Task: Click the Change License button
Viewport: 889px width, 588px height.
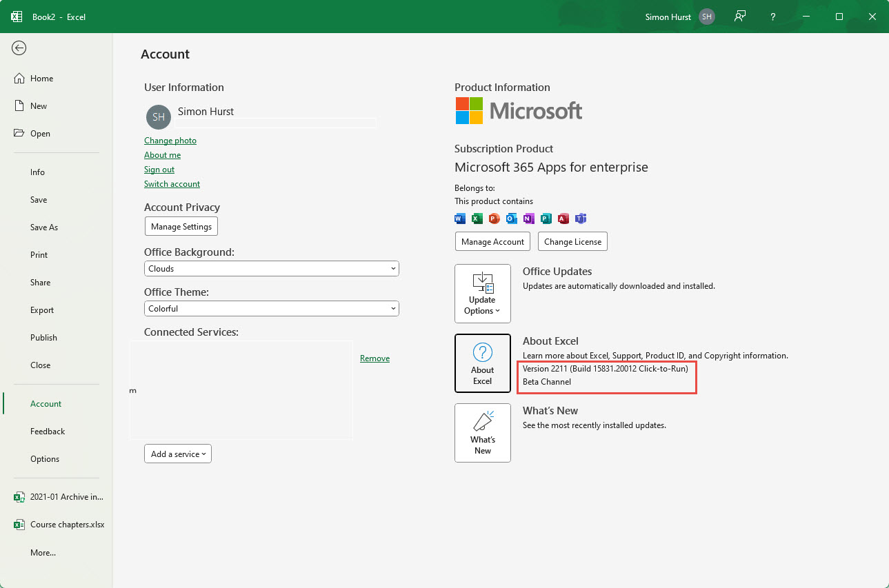Action: click(x=572, y=242)
